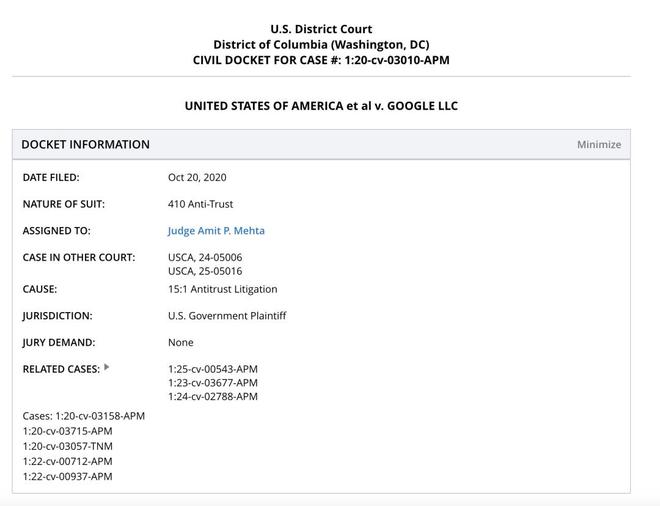The image size is (660, 506).
Task: Select related case 1:25-cv-00543-APM
Action: pyautogui.click(x=212, y=369)
